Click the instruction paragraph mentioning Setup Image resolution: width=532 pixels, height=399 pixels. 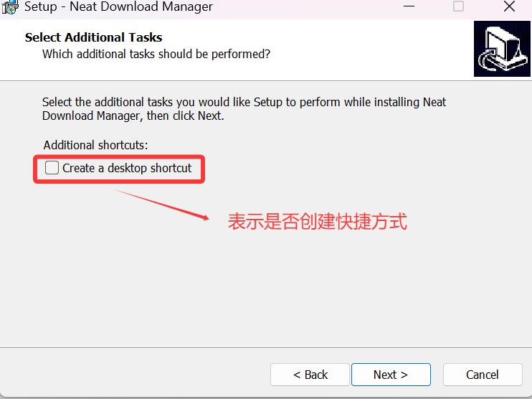[x=244, y=108]
